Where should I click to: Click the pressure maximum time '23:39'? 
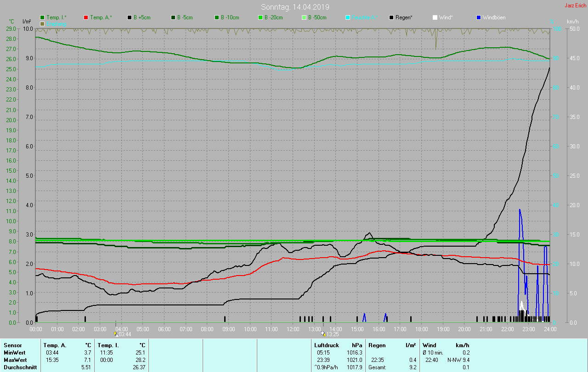(x=323, y=360)
